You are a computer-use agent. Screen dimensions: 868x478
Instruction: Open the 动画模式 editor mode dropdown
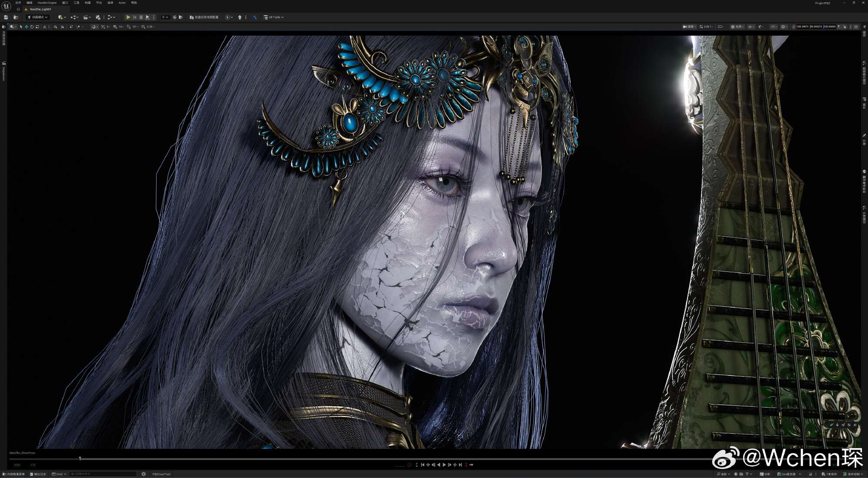pos(38,17)
